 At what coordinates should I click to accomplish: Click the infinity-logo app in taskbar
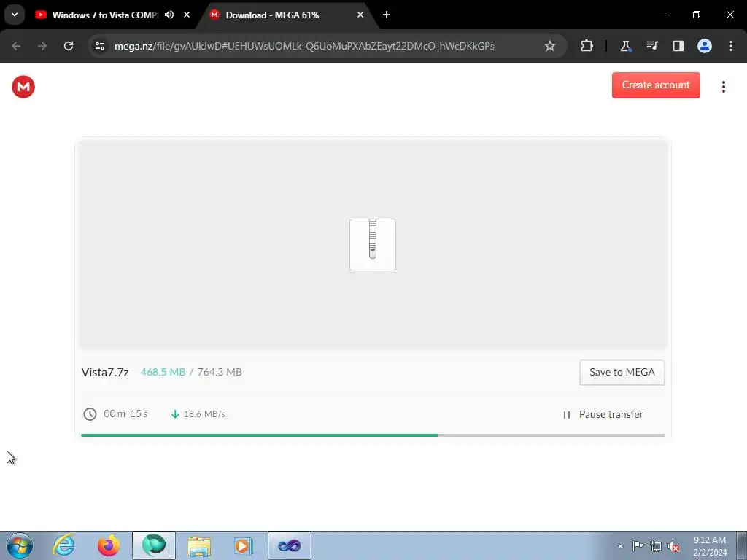pos(289,545)
